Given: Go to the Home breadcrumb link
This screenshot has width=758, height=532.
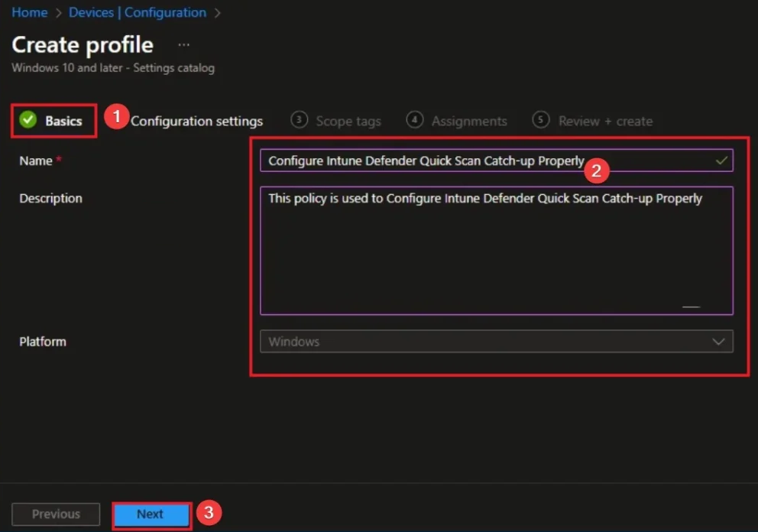Looking at the screenshot, I should click(x=30, y=12).
